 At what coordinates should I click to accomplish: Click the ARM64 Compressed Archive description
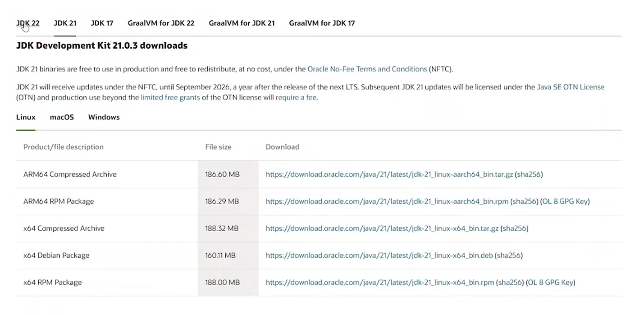coord(70,175)
